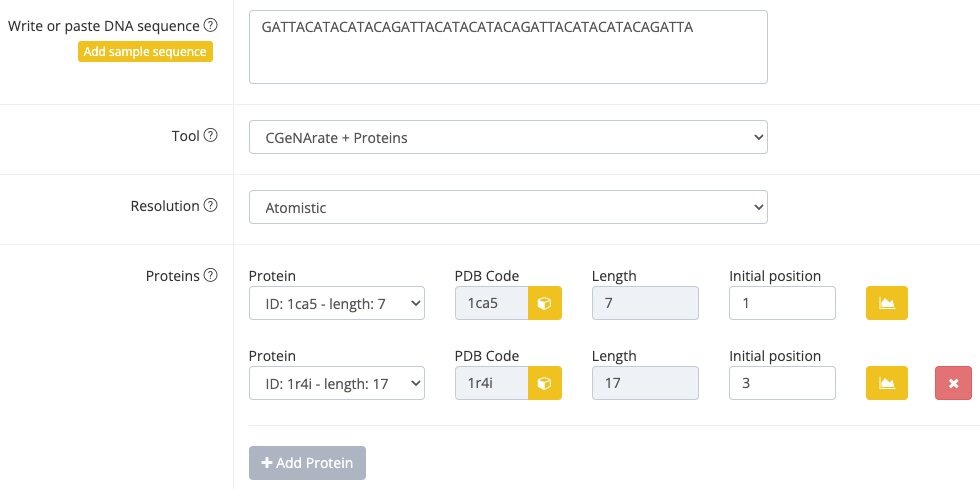Expand the Resolution dropdown set to Atomistic

tap(508, 208)
